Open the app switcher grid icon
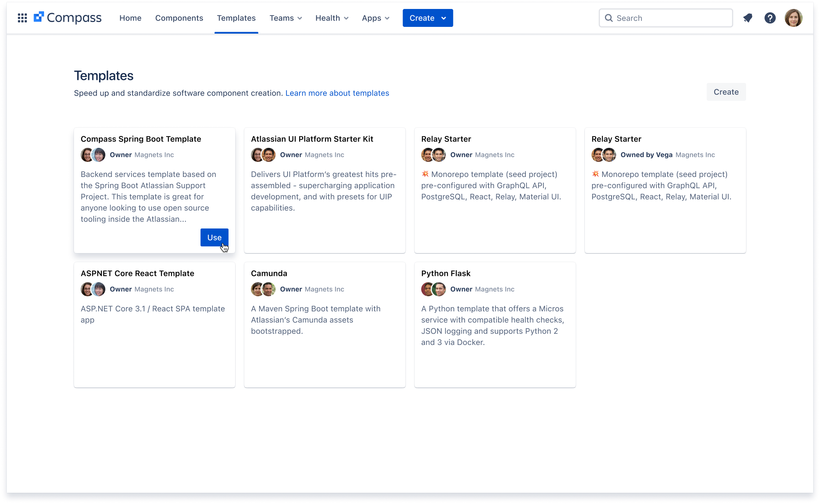Screen dimensions: 820x504 pos(22,18)
